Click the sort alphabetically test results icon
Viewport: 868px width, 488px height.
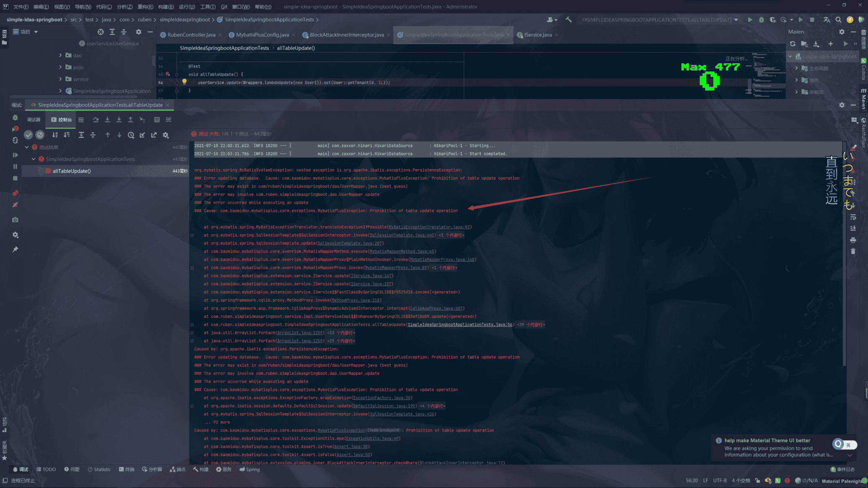[55, 135]
